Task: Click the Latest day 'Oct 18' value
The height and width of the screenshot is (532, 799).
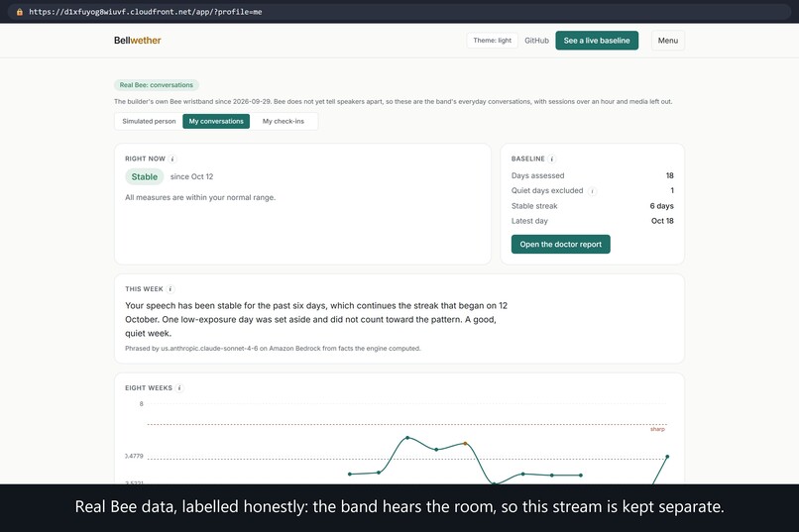Action: tap(662, 221)
